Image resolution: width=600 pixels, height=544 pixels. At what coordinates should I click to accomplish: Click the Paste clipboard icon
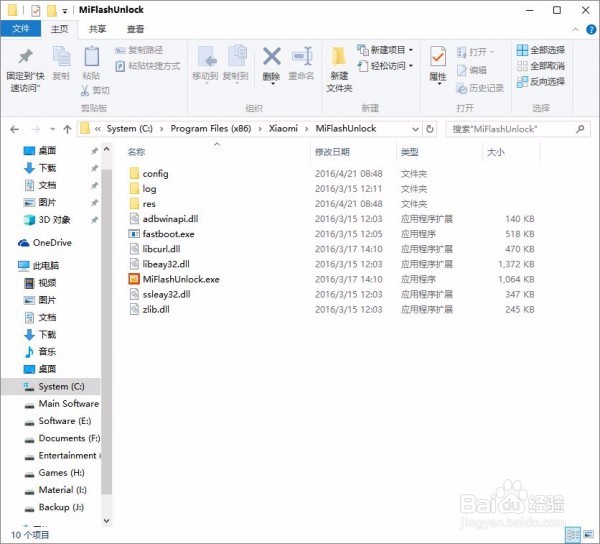click(x=91, y=57)
